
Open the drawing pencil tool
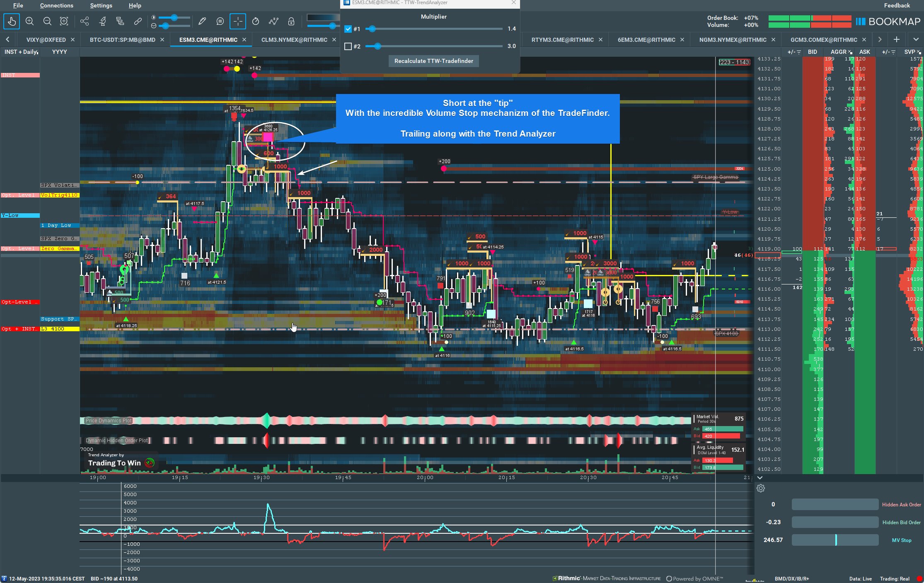pyautogui.click(x=202, y=21)
